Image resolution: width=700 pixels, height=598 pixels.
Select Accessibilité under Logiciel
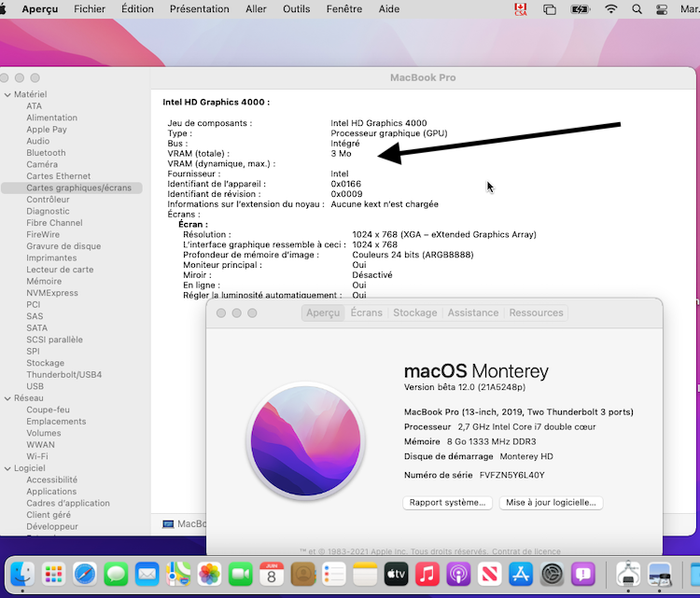click(51, 480)
